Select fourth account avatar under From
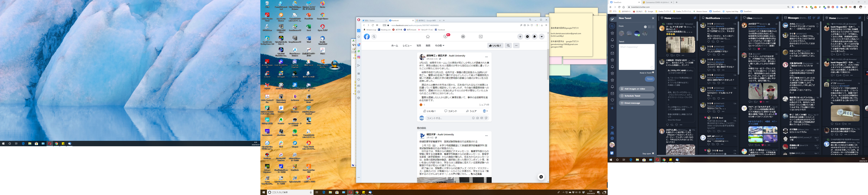The image size is (868, 195). (x=645, y=33)
